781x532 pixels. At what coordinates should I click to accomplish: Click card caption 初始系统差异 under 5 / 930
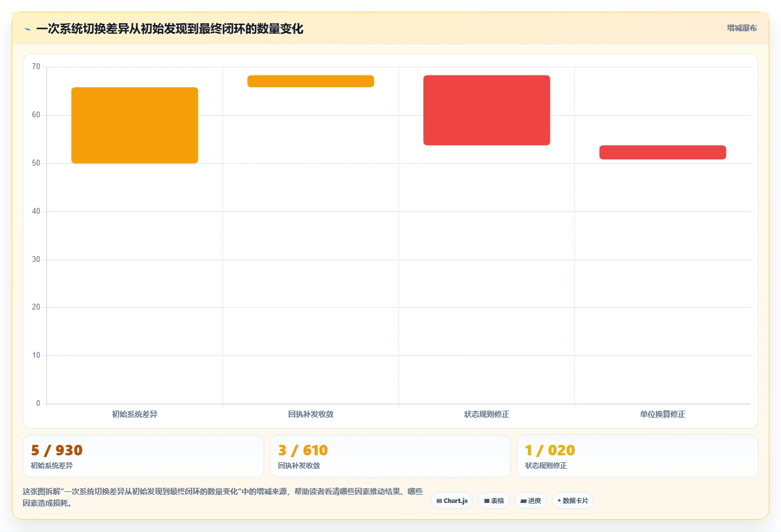[x=52, y=466]
